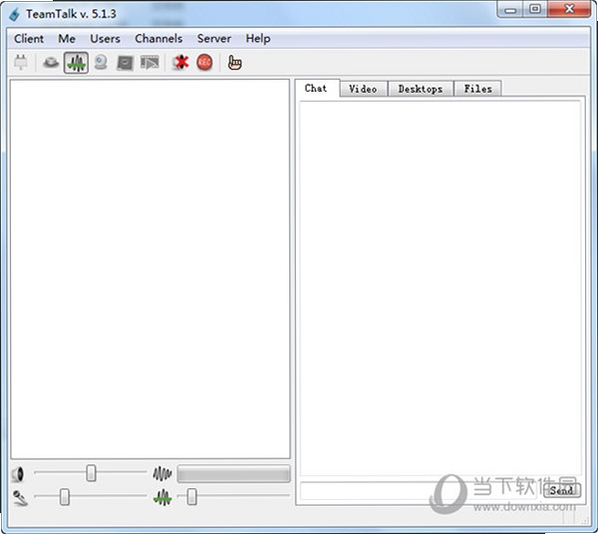Switch to the Chat tab
Screen dimensions: 598x534
(x=317, y=88)
